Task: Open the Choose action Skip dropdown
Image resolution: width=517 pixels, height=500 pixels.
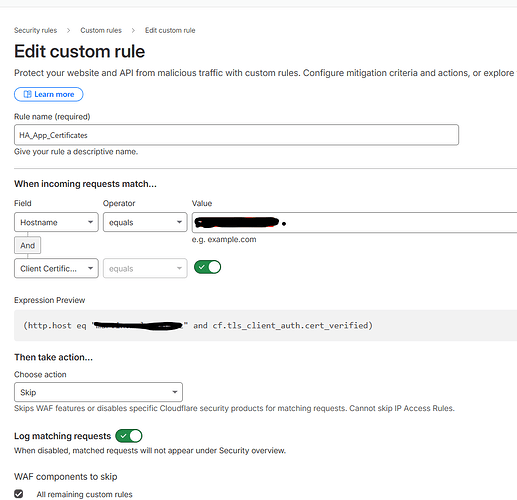Action: click(98, 392)
